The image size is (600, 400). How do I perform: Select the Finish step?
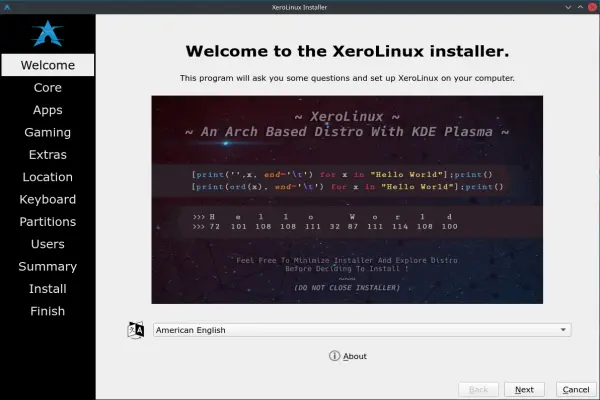pyautogui.click(x=48, y=311)
